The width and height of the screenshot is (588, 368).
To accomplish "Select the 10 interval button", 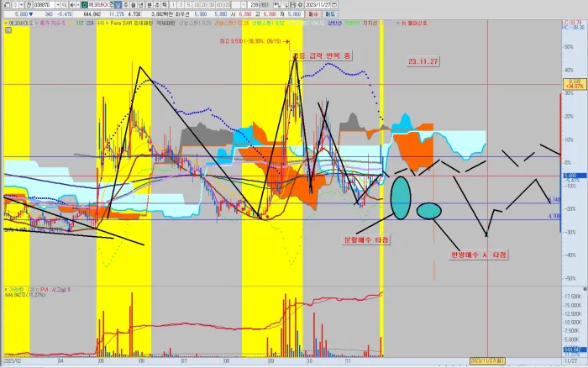I will click(x=197, y=5).
